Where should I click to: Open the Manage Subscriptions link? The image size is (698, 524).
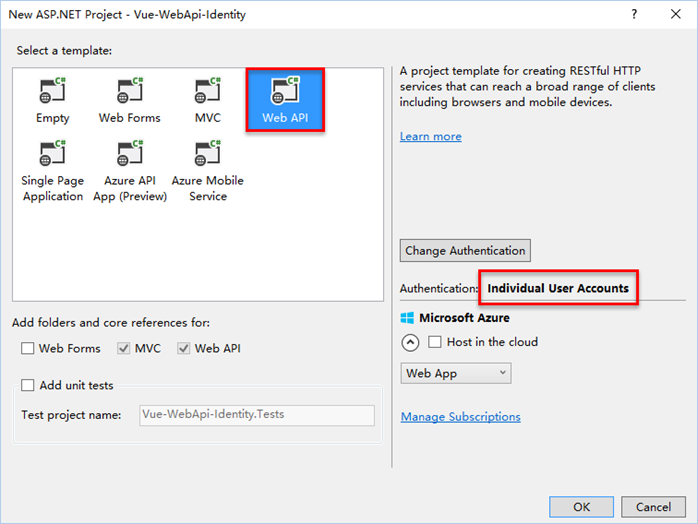(x=461, y=417)
